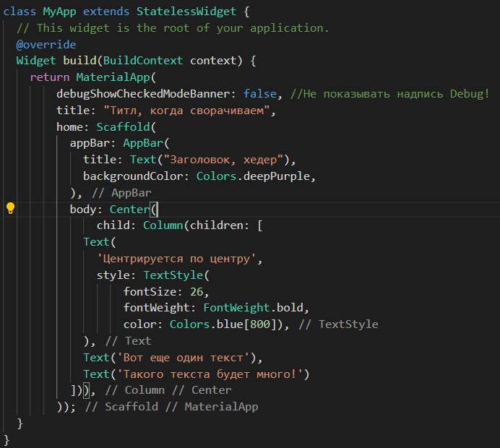Click 'AppBar(' after appBar:

pos(146,143)
